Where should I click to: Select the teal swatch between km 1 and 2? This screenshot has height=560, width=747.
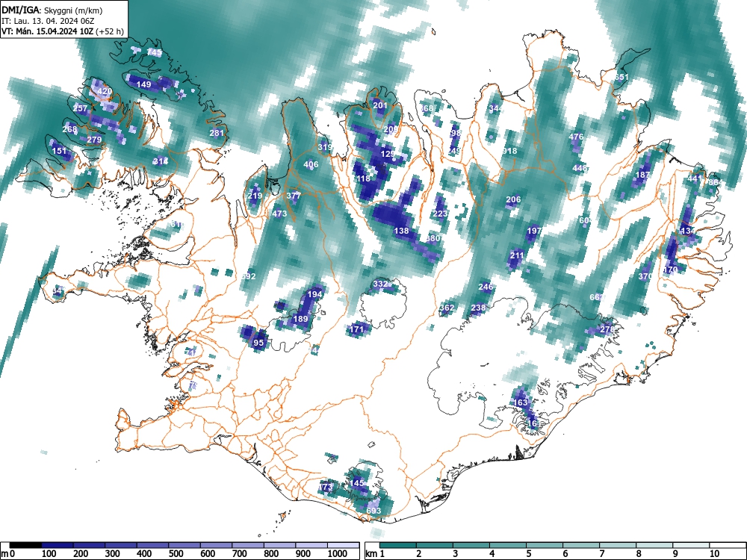click(398, 546)
